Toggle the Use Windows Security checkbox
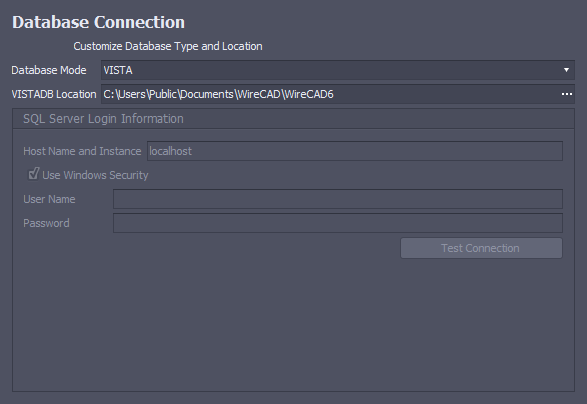 (x=34, y=174)
